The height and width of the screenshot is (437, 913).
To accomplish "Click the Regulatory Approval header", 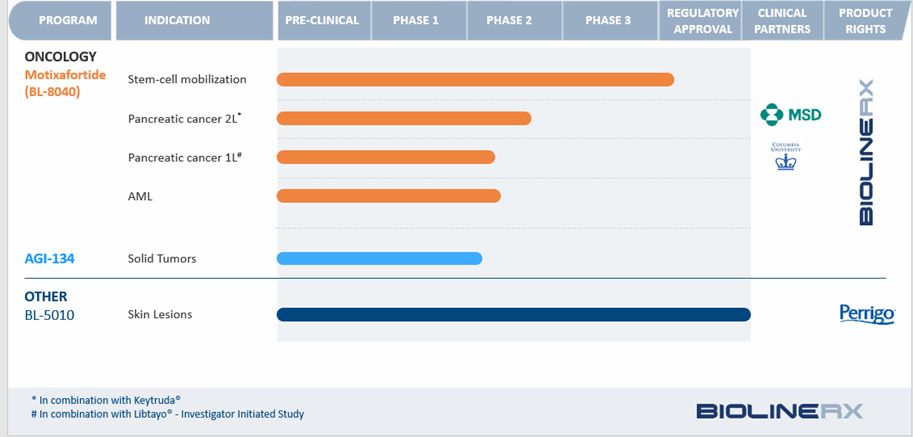I will (x=703, y=20).
